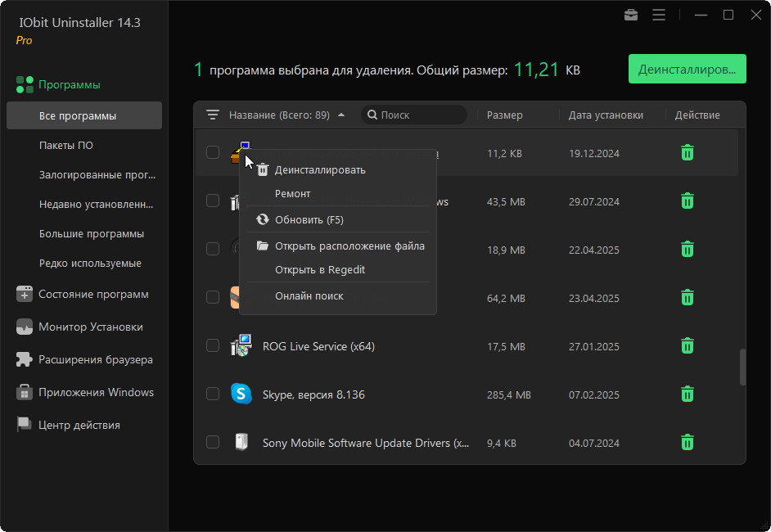Select Открыть расположение файла menu entry
This screenshot has height=532, width=771.
pyautogui.click(x=338, y=246)
